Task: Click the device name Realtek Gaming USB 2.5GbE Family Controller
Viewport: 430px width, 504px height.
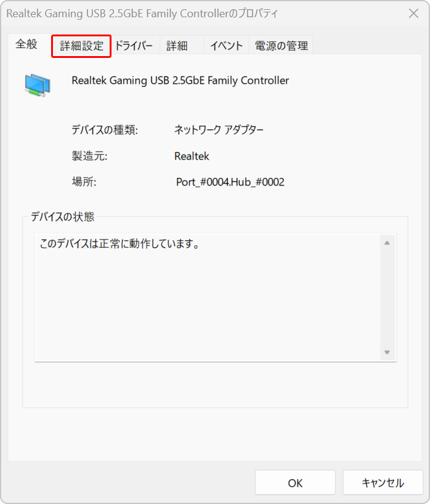Action: tap(181, 80)
